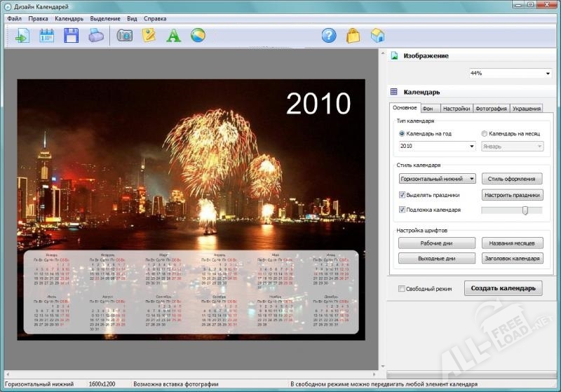Image resolution: width=561 pixels, height=392 pixels.
Task: Click the calendar icon in the toolbar
Action: pyautogui.click(x=46, y=36)
